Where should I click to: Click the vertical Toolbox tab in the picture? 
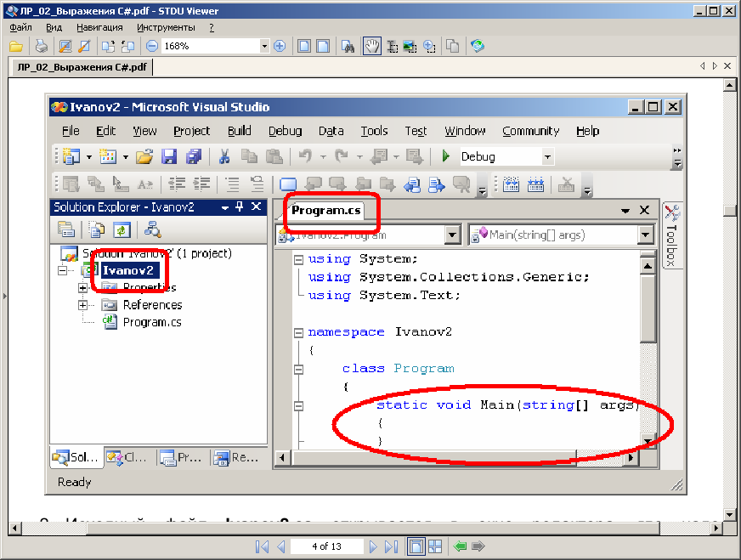click(671, 235)
